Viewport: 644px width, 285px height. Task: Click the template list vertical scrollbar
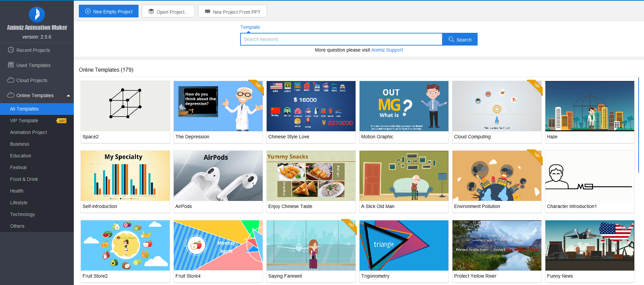(x=638, y=134)
